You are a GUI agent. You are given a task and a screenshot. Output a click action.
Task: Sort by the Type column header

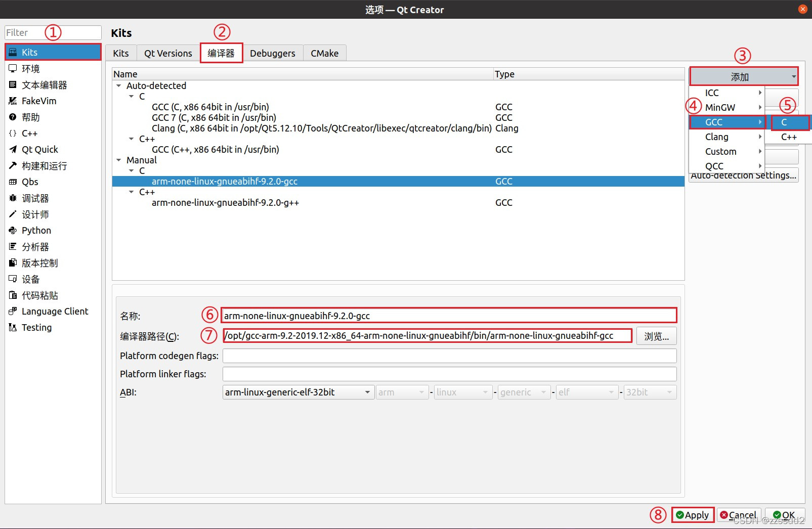(x=589, y=74)
